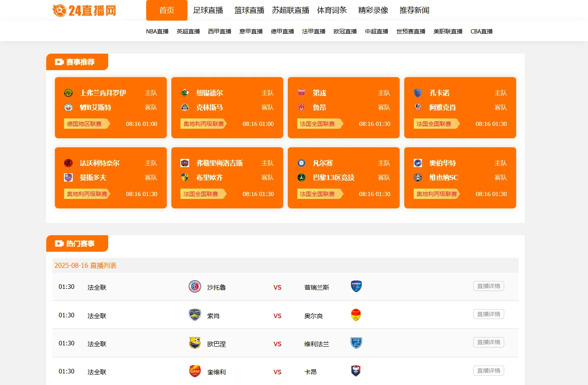Viewport: 588px width, 385px height.
Task: Go to NBA直播 link
Action: pos(157,31)
